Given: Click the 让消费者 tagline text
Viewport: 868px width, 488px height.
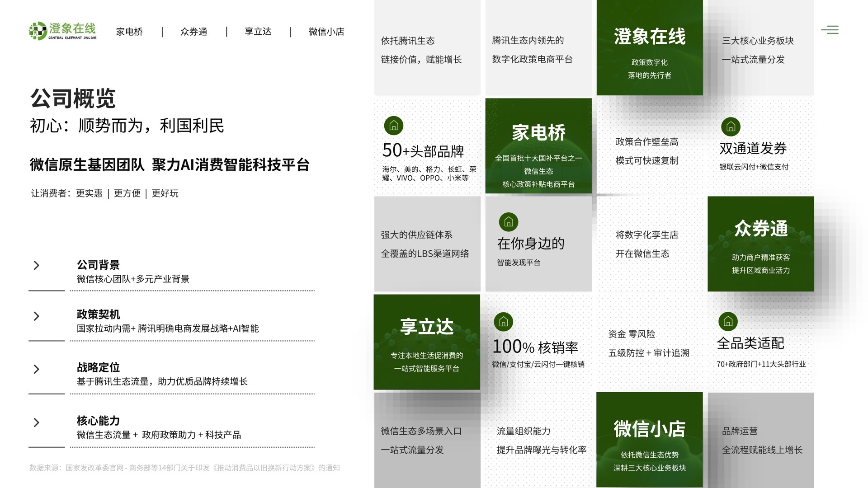Looking at the screenshot, I should tap(104, 193).
